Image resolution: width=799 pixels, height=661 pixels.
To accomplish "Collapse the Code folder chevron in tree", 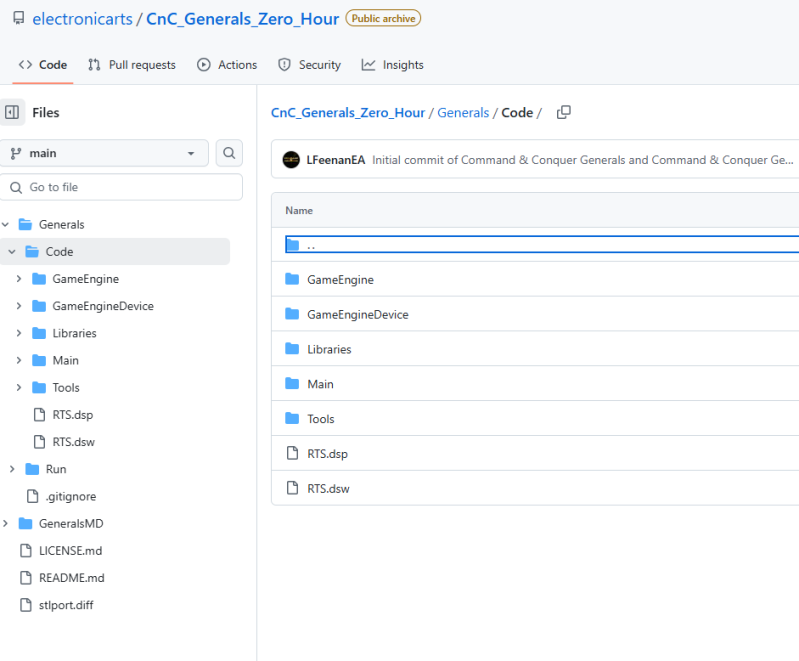I will pos(12,251).
